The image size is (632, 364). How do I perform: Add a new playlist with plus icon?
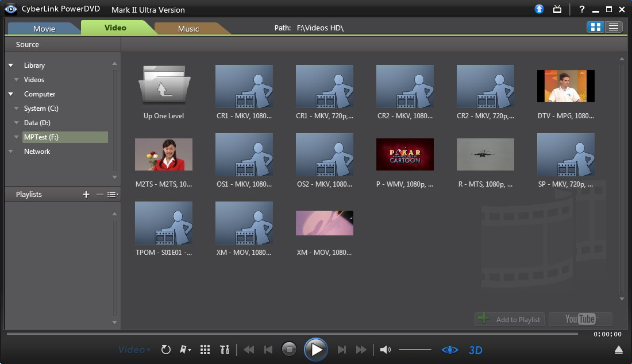(86, 195)
